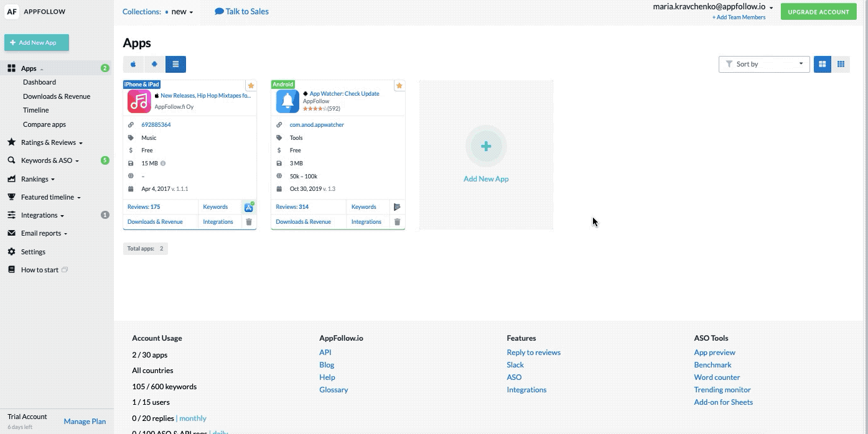Screen dimensions: 868x434
Task: Click com.anod.appwatcher link
Action: coord(317,125)
